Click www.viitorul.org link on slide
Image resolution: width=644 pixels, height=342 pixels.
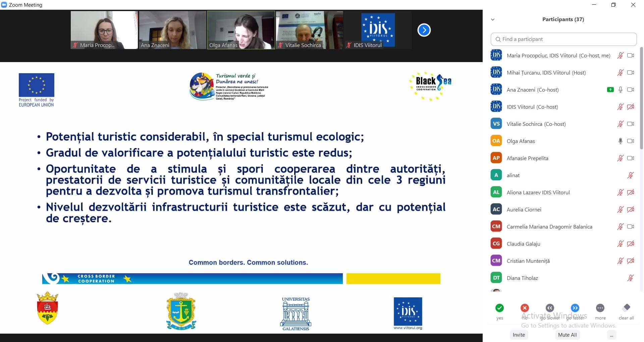(408, 328)
